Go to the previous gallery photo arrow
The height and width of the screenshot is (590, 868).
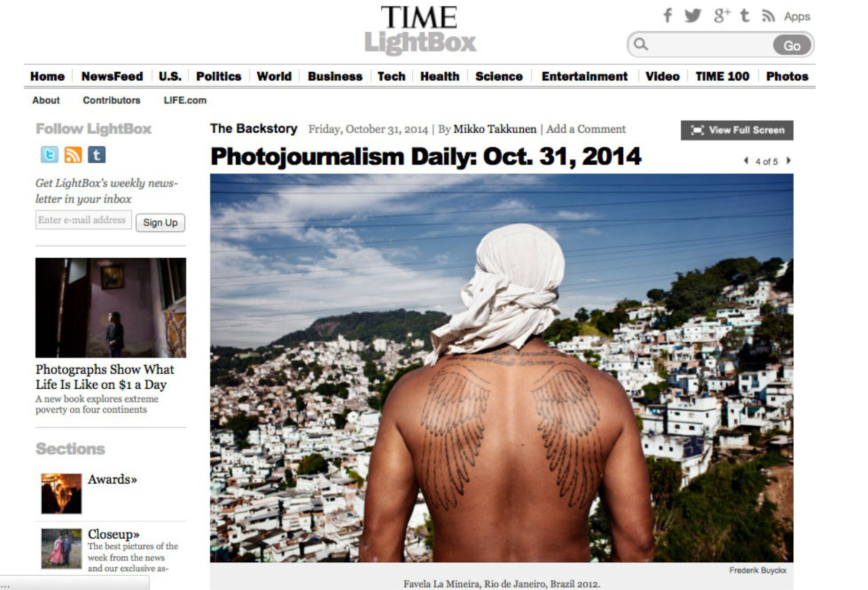[x=746, y=161]
